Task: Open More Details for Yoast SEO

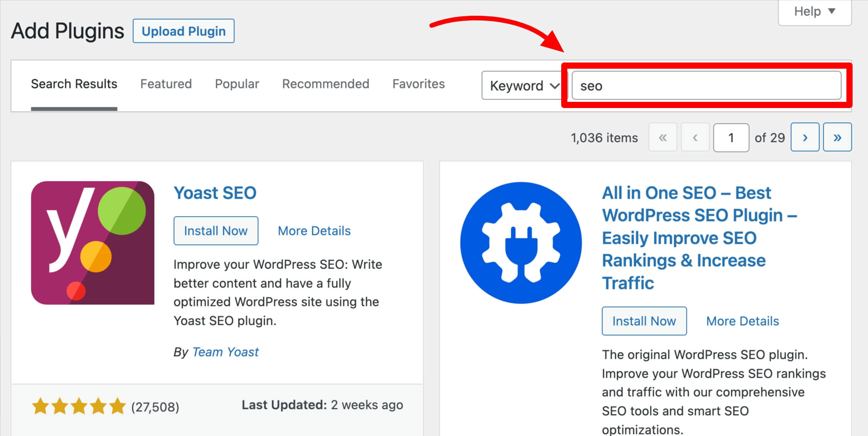Action: click(x=314, y=231)
